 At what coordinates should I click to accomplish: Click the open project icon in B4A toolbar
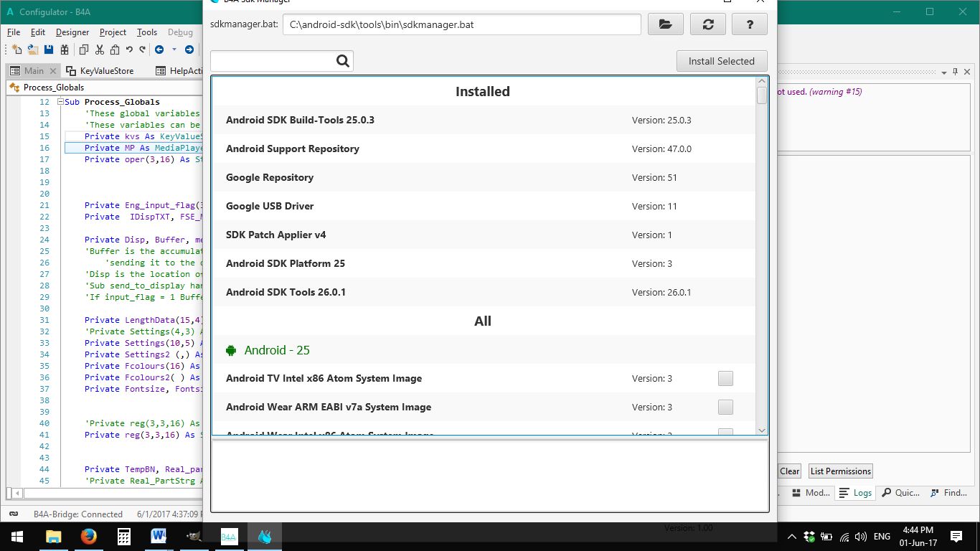(x=33, y=50)
